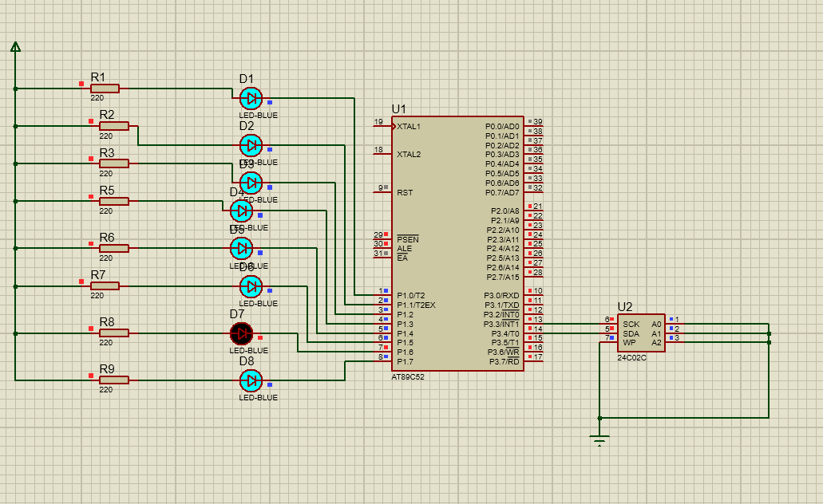Click the D8 reference label

pos(247,360)
